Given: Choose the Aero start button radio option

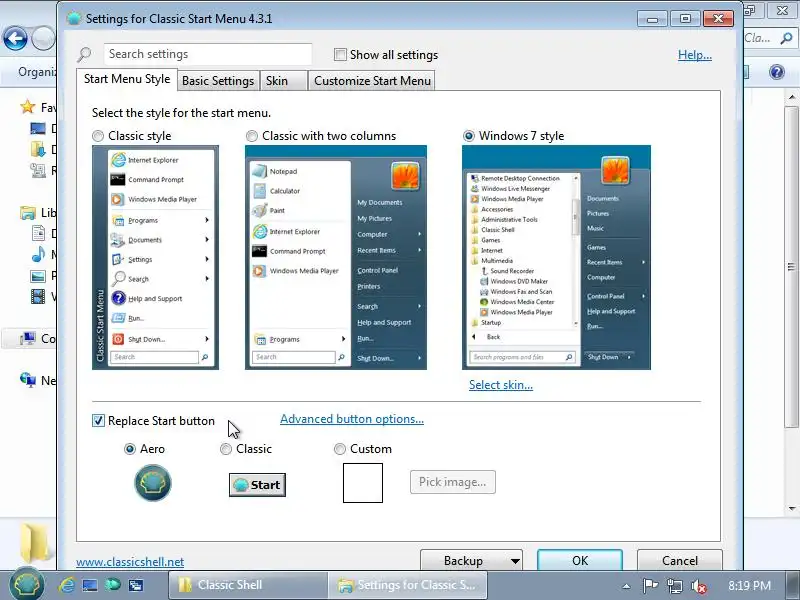Looking at the screenshot, I should pyautogui.click(x=130, y=448).
